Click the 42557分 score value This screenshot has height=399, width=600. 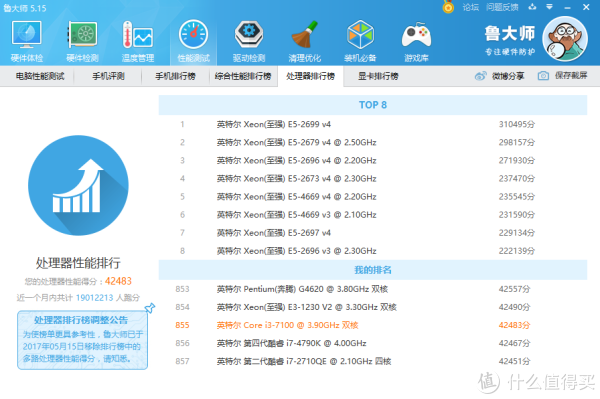(514, 289)
